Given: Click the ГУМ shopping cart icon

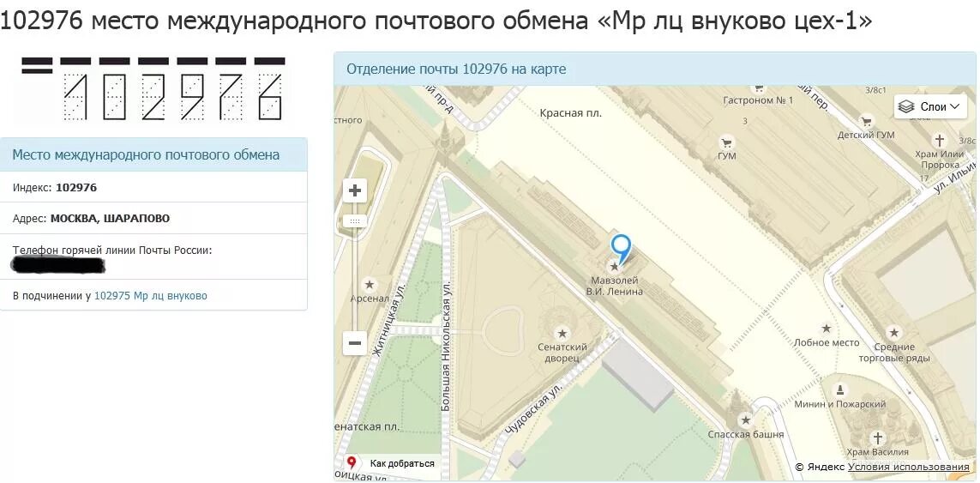Looking at the screenshot, I should [x=727, y=142].
